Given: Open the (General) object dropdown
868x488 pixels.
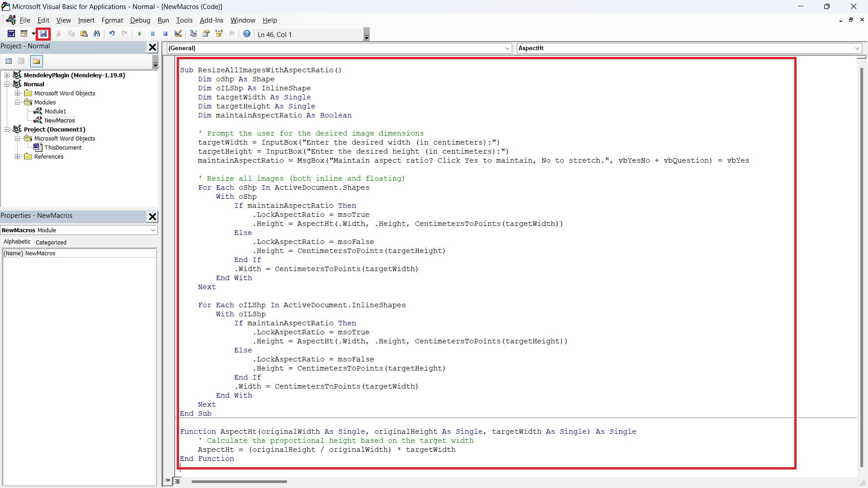Looking at the screenshot, I should (507, 48).
